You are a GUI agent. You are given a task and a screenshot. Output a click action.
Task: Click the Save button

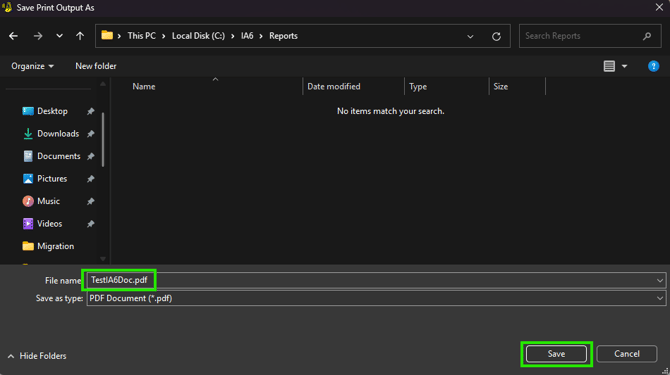coord(556,354)
